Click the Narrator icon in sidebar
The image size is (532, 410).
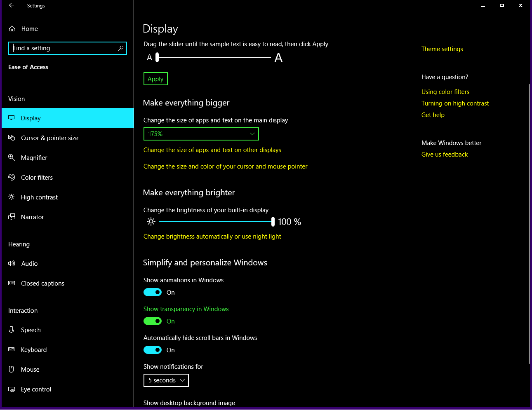[12, 217]
